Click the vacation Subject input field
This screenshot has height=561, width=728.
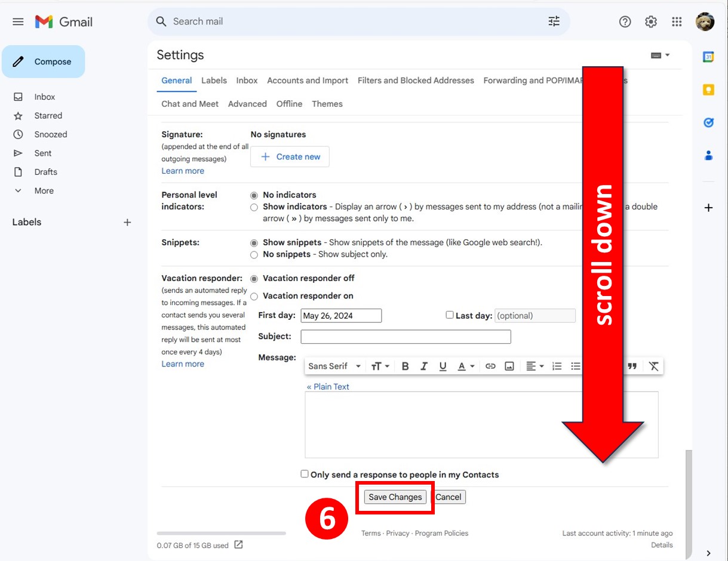406,337
